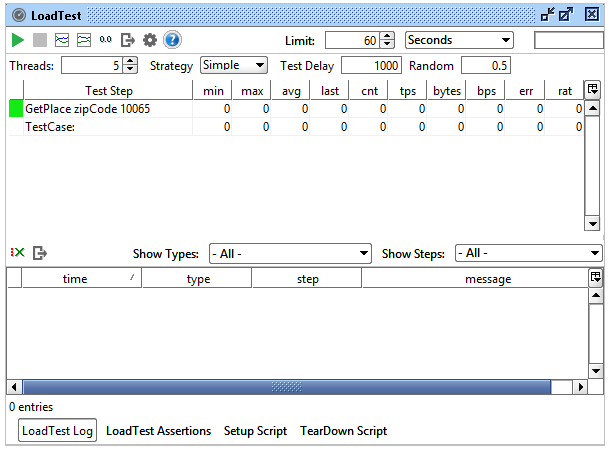Sort by the bps column header
This screenshot has width=609, height=452.
(486, 90)
